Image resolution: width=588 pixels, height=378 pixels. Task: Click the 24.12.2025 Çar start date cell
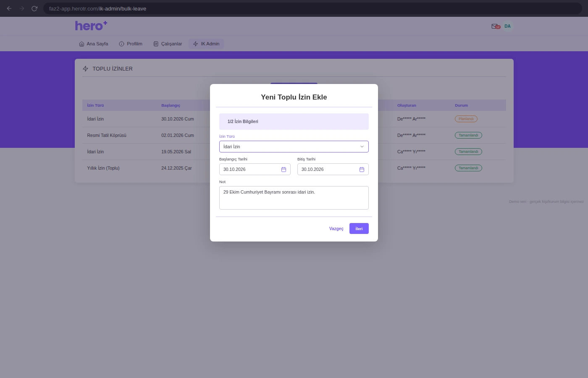(x=176, y=168)
